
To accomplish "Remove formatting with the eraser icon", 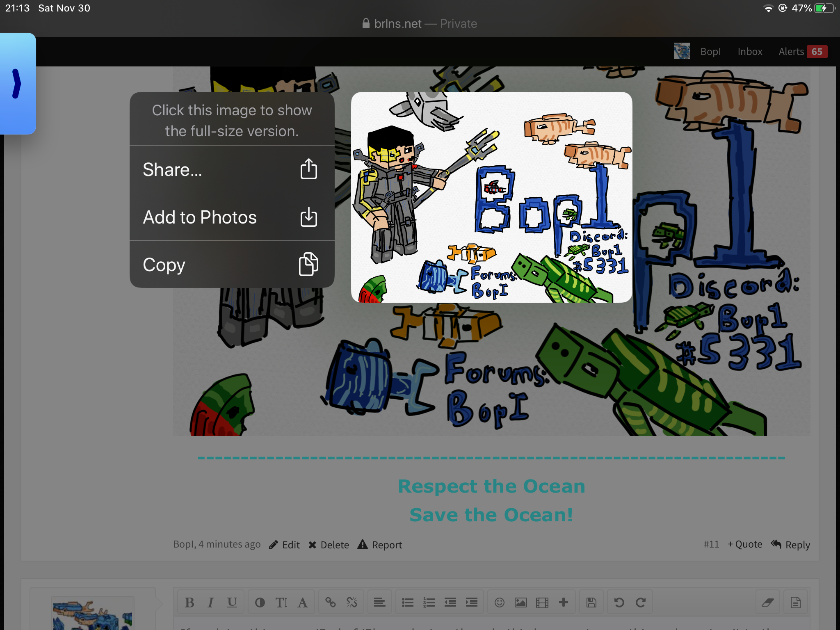I will coord(768,603).
